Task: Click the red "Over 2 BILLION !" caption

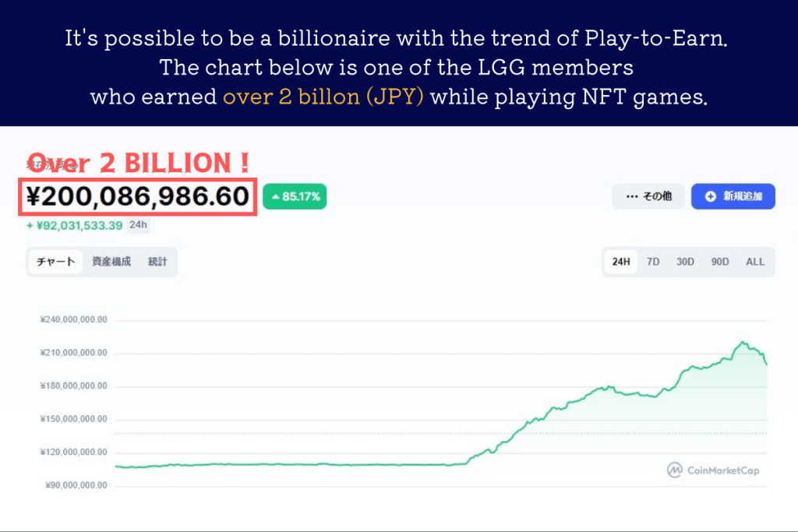Action: pyautogui.click(x=139, y=163)
